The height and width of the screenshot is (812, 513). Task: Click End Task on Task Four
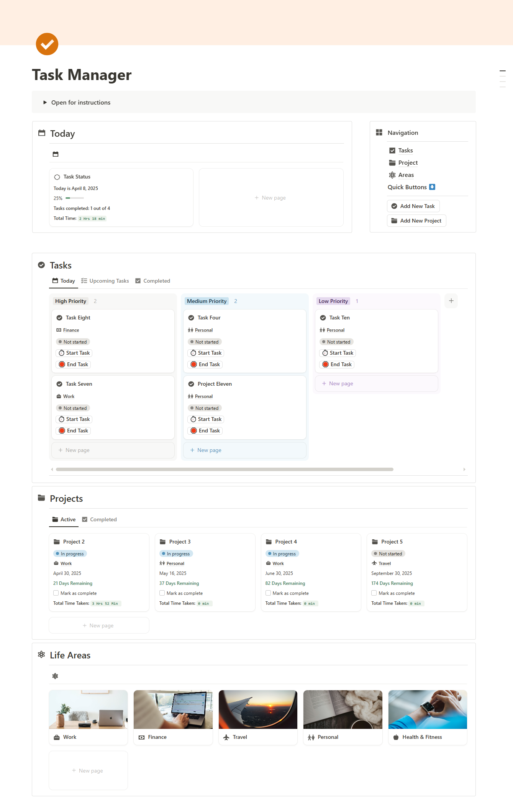[x=205, y=364]
